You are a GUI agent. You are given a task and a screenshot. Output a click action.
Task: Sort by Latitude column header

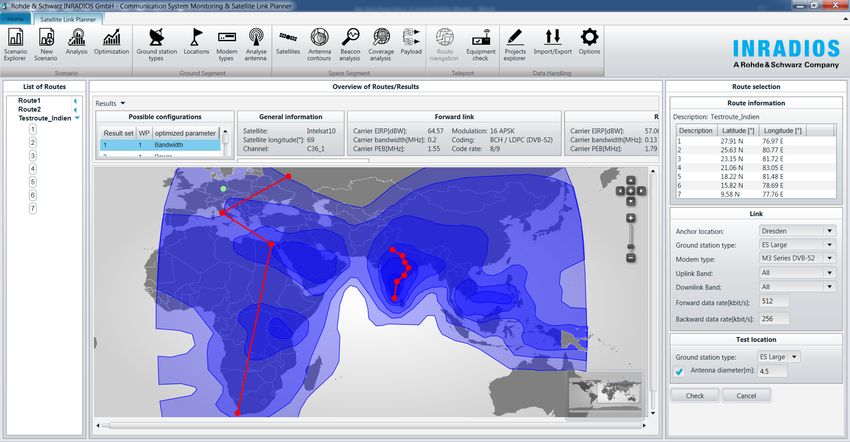tap(738, 131)
